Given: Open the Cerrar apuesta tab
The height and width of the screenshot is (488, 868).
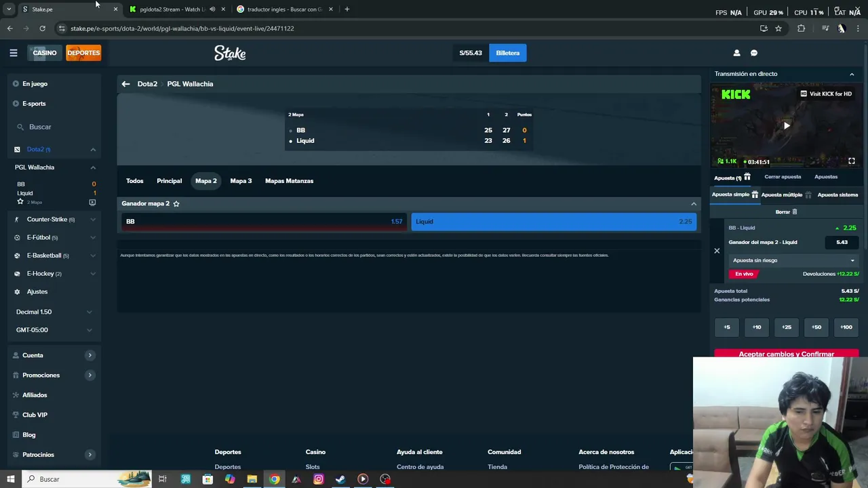Looking at the screenshot, I should tap(783, 177).
